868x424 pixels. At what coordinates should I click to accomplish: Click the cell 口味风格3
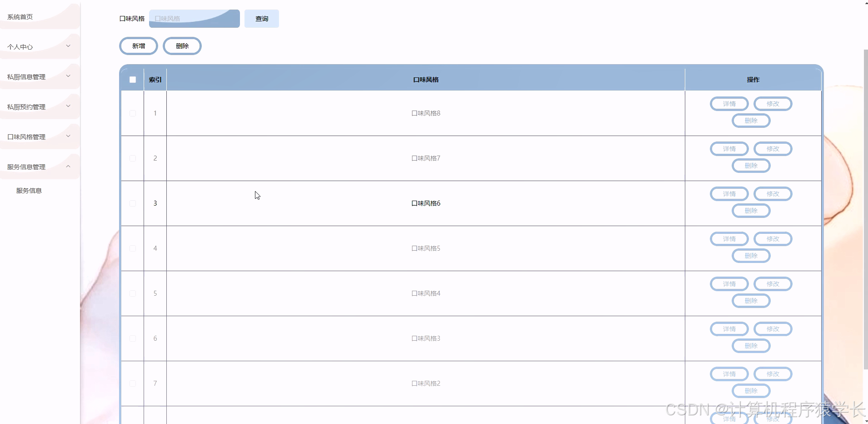(426, 338)
